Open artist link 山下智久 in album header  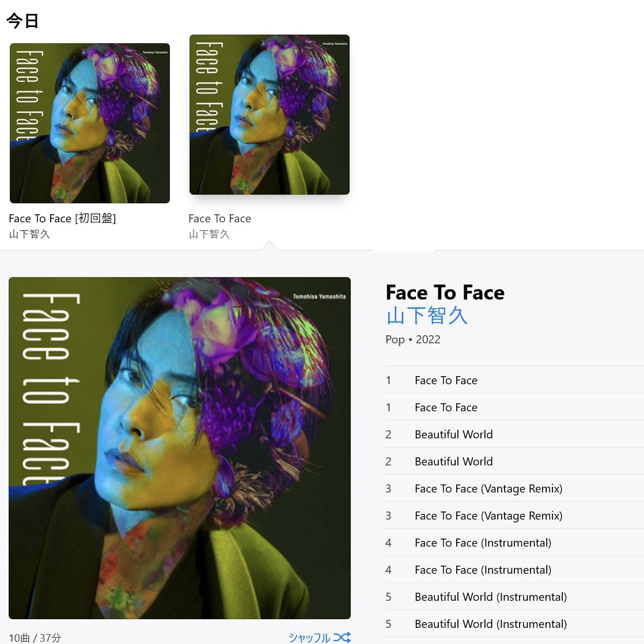pos(427,316)
